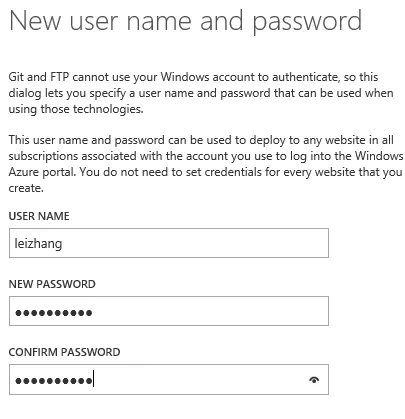Click the 'New user name and password' heading

[x=185, y=21]
